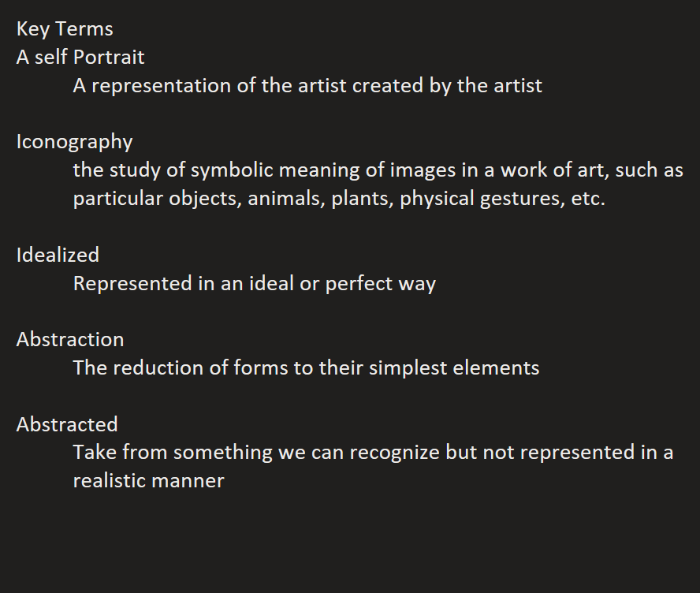The height and width of the screenshot is (593, 700).
Task: Place cursor on "A self Portrait" term
Action: (x=80, y=58)
